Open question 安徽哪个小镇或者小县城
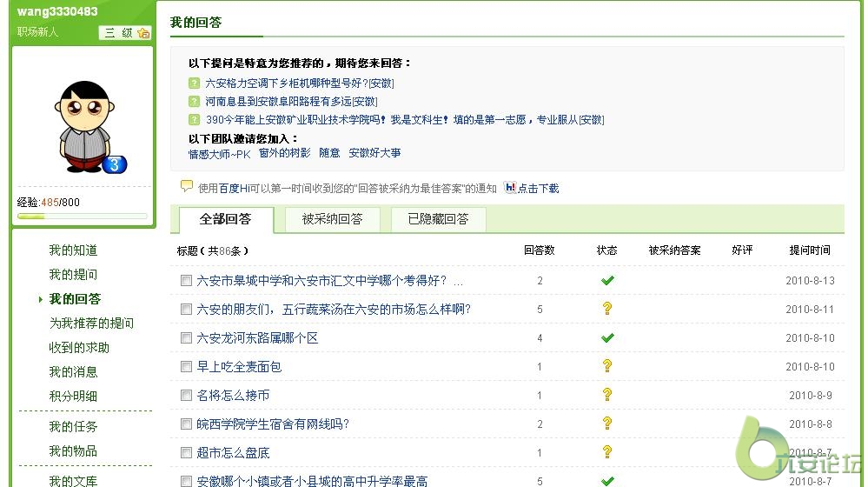The width and height of the screenshot is (868, 487). click(312, 481)
